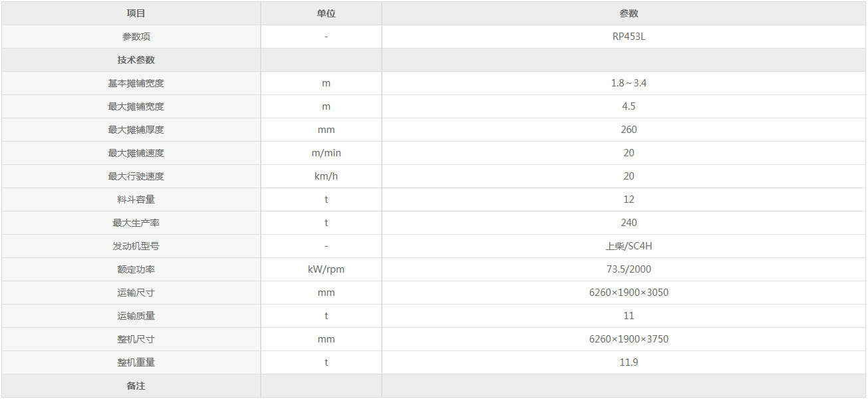Click the 11.9 machine weight value

click(x=629, y=362)
